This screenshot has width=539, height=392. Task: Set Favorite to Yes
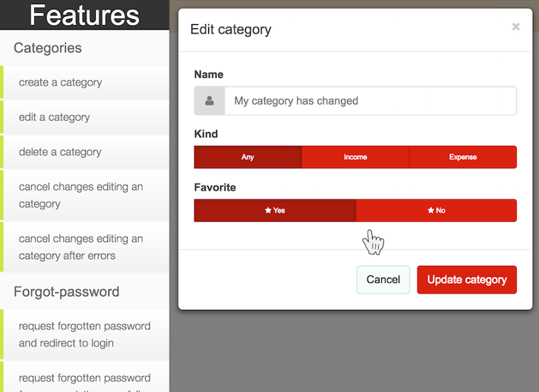pyautogui.click(x=275, y=211)
